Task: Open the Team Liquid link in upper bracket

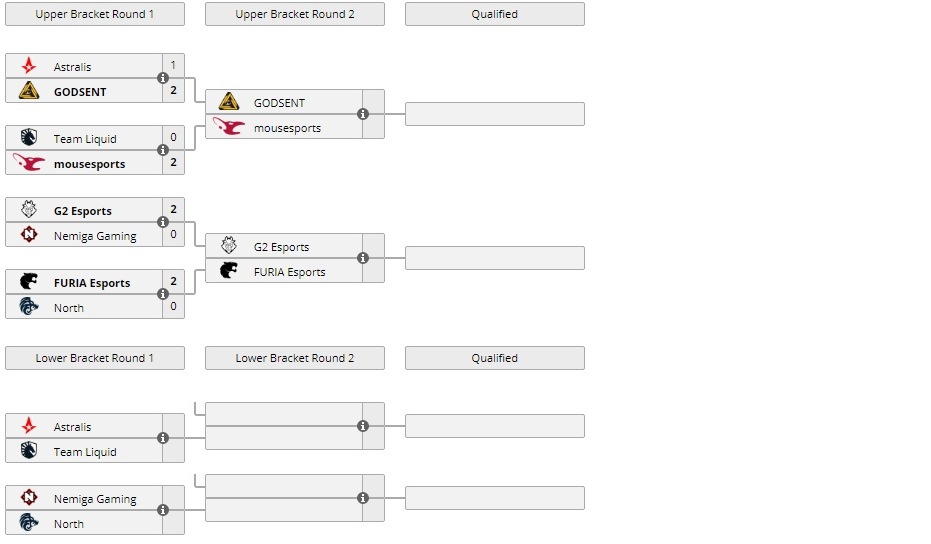Action: [85, 139]
